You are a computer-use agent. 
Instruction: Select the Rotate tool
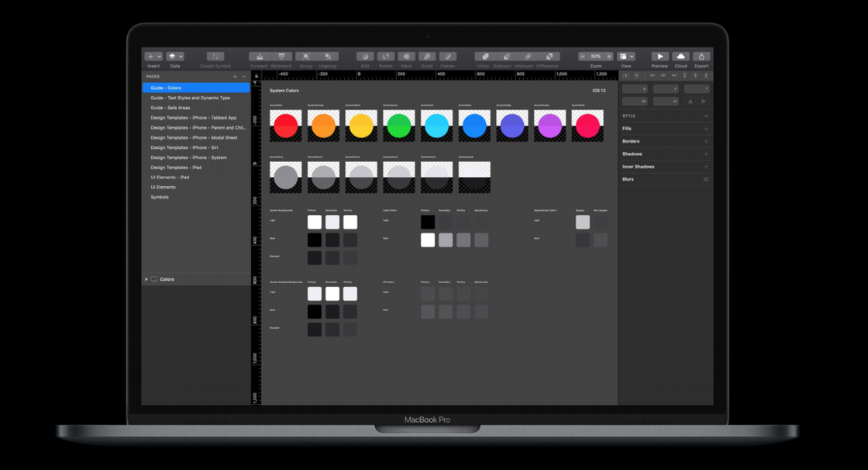coord(386,57)
